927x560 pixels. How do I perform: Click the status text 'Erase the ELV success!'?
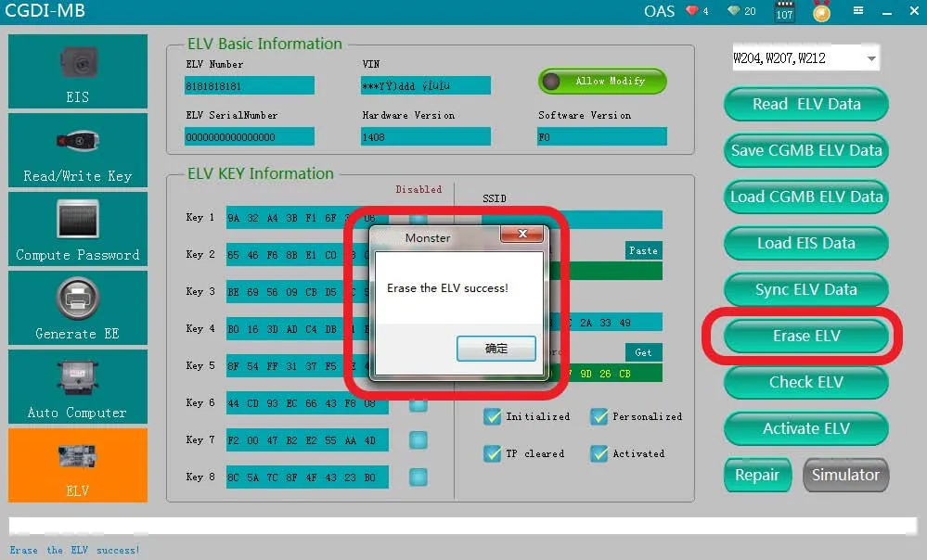[74, 550]
